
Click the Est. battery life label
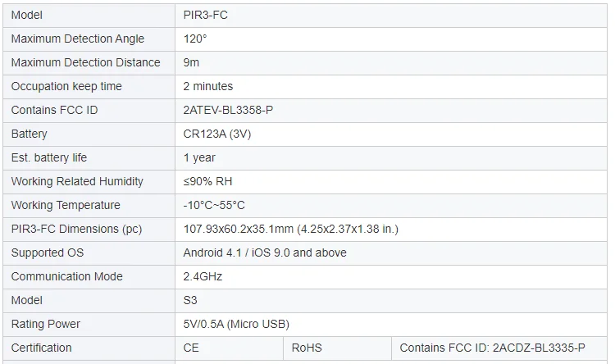pos(49,157)
